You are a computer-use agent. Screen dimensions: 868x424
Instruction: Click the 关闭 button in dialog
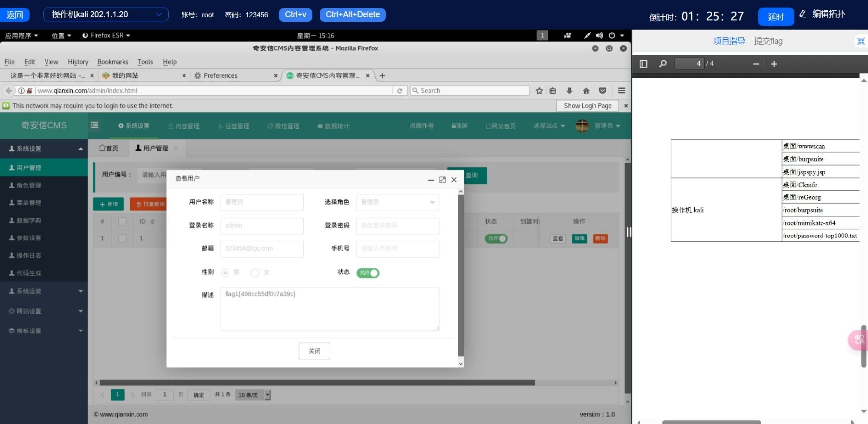point(315,351)
